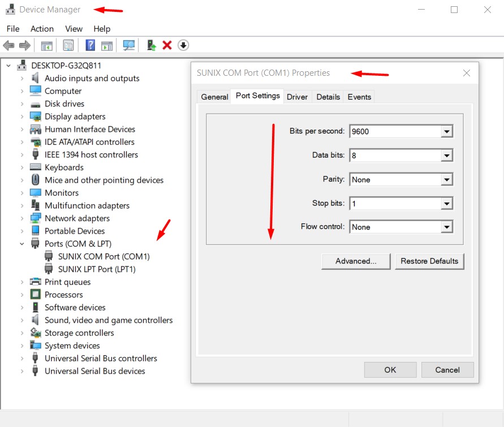The image size is (504, 427).
Task: Click the IEEE 1394 host controllers icon
Action: [x=36, y=154]
